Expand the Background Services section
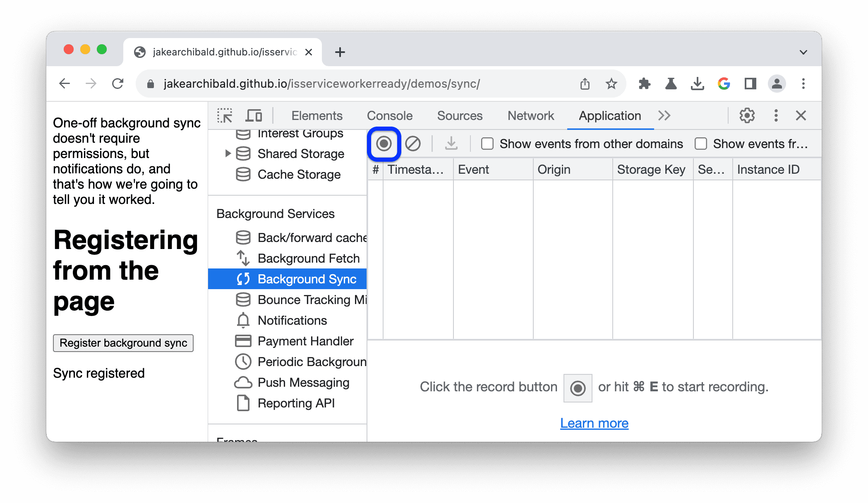This screenshot has height=503, width=868. pyautogui.click(x=276, y=213)
